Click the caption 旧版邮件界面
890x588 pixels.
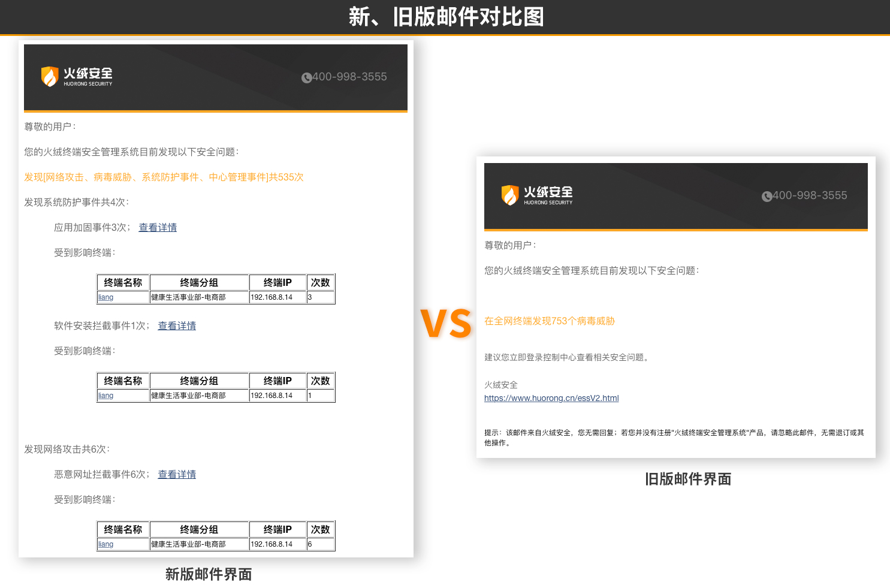click(688, 479)
